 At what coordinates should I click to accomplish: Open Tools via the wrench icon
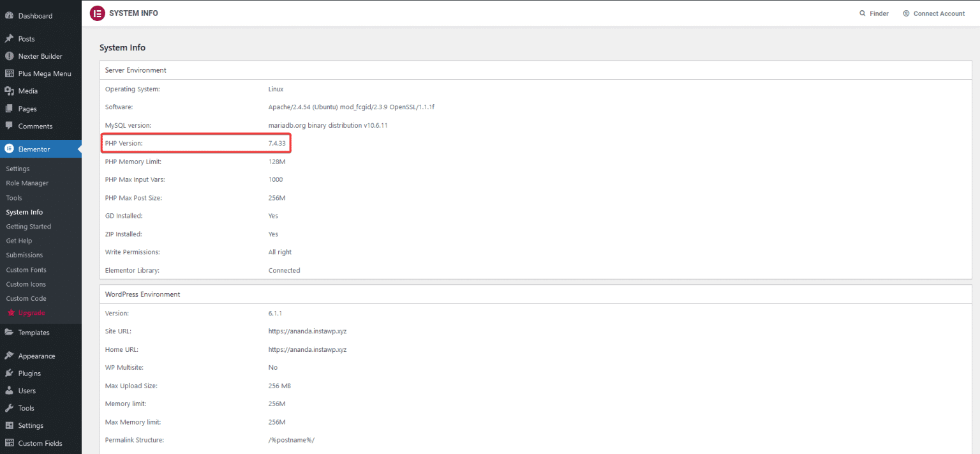click(x=9, y=408)
